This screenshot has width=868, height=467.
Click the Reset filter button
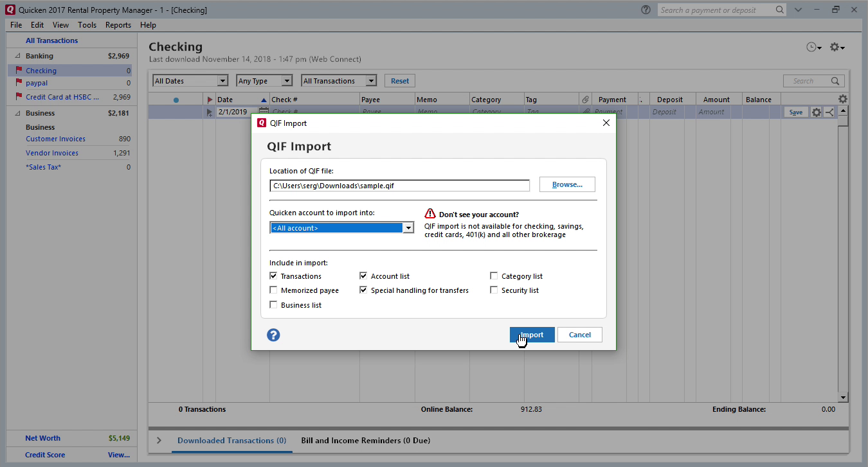(400, 81)
